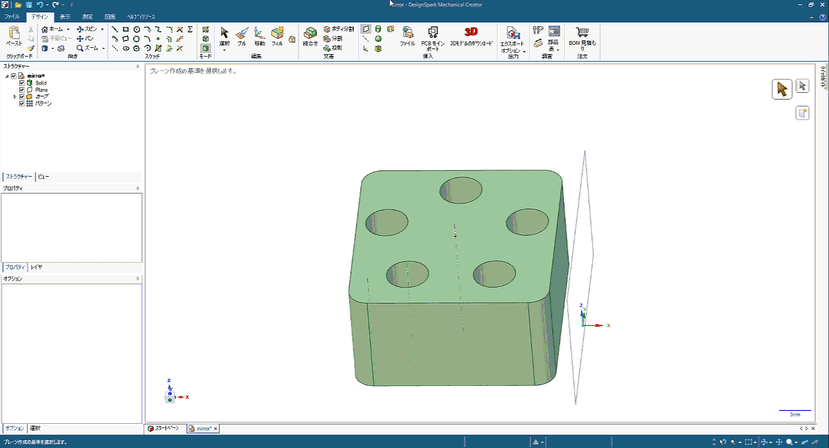Screen dimensions: 829x448
Task: Click PCB をインポート icon
Action: tap(433, 33)
